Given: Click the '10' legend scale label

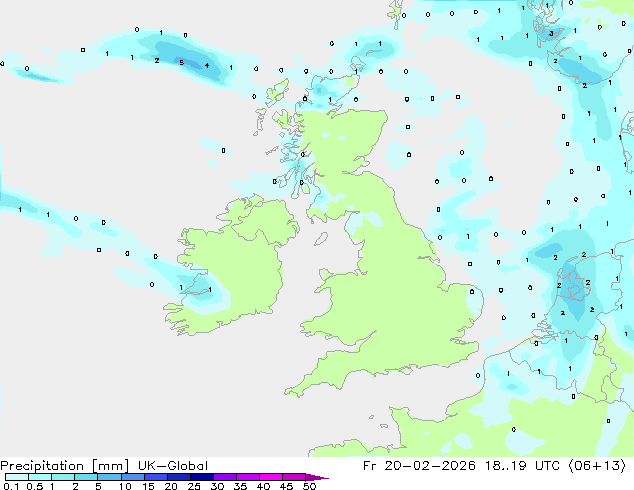Looking at the screenshot, I should (125, 486).
